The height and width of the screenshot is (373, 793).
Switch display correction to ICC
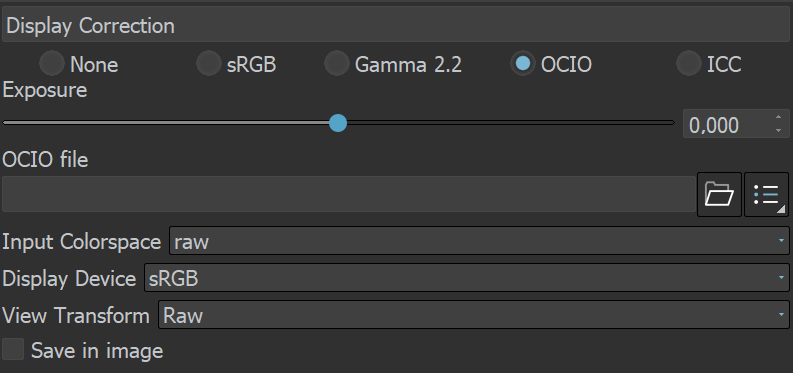(x=689, y=64)
